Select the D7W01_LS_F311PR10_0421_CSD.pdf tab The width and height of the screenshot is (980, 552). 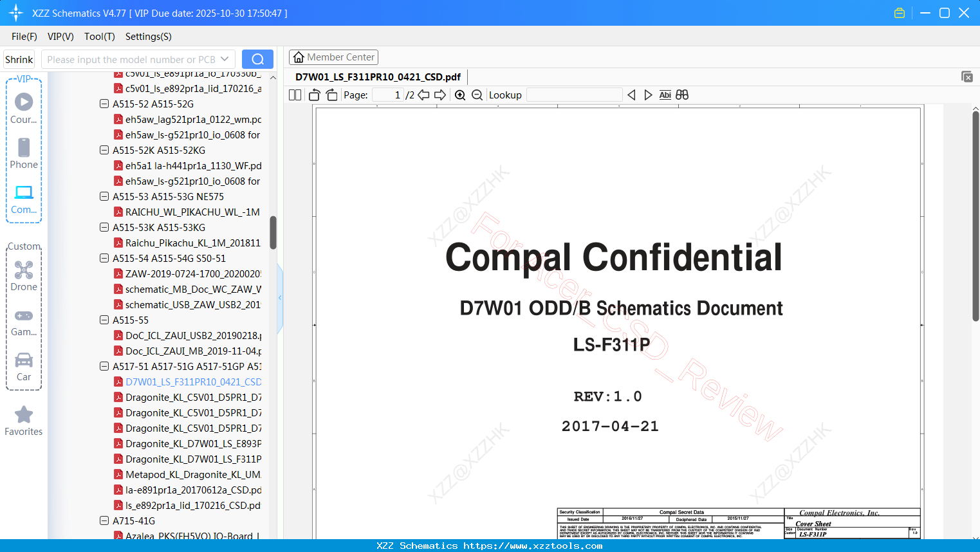378,77
